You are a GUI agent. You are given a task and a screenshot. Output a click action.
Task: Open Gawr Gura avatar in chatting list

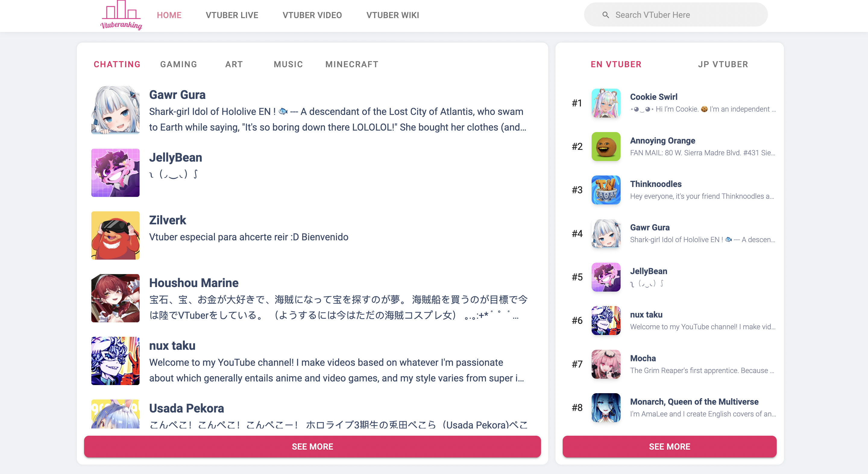pyautogui.click(x=115, y=110)
